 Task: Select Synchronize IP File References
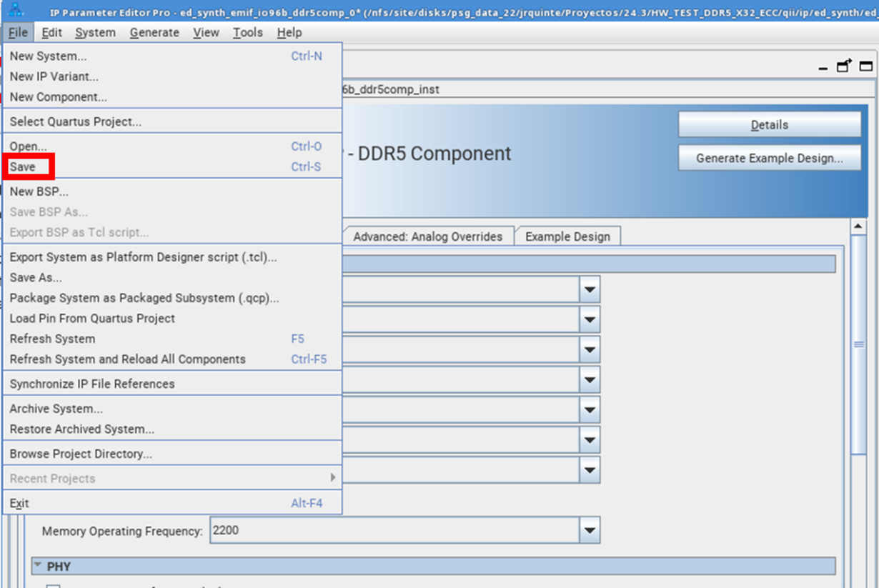[172, 384]
